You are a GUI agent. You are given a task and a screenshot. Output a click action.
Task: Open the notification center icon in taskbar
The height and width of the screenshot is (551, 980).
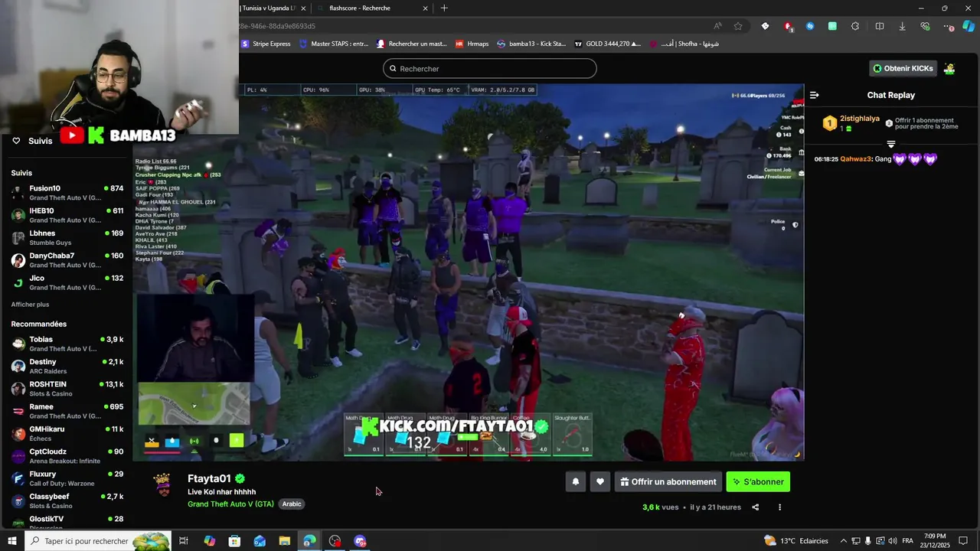tap(963, 541)
